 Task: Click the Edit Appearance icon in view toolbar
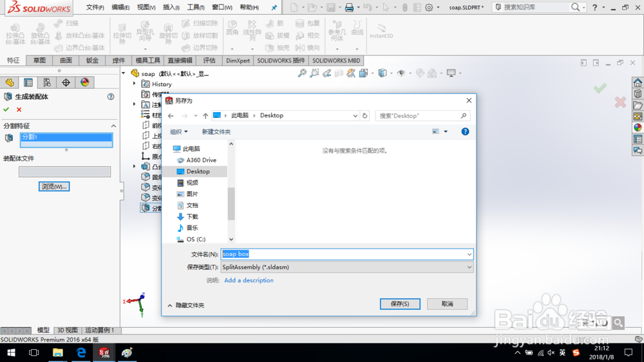[420, 73]
